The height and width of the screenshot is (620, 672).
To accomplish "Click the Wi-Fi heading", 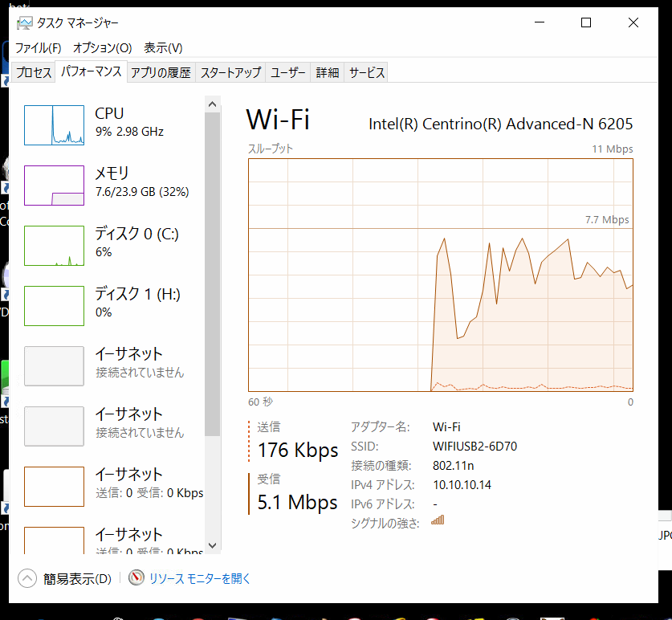I will (278, 119).
